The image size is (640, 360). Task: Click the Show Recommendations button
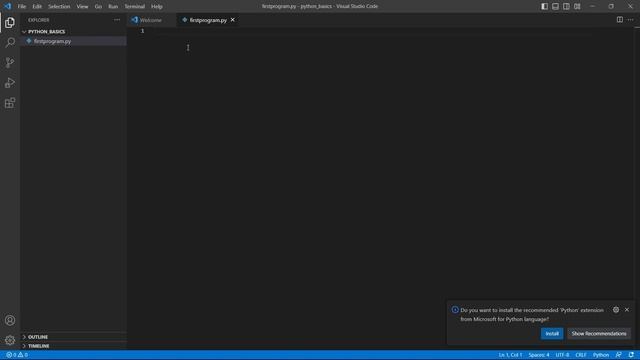599,333
